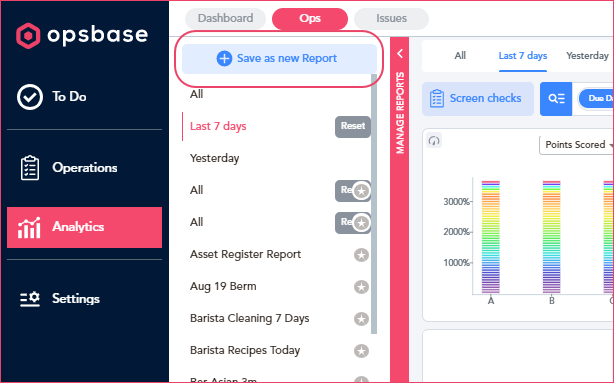Viewport: 614px width, 383px height.
Task: Click bar A in the chart
Action: (x=491, y=237)
